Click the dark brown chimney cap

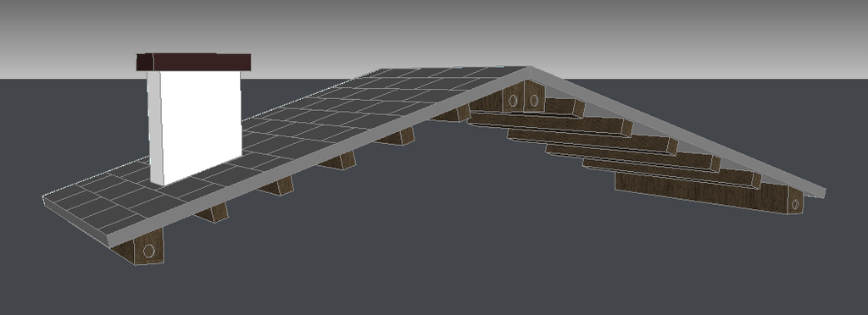[x=193, y=62]
